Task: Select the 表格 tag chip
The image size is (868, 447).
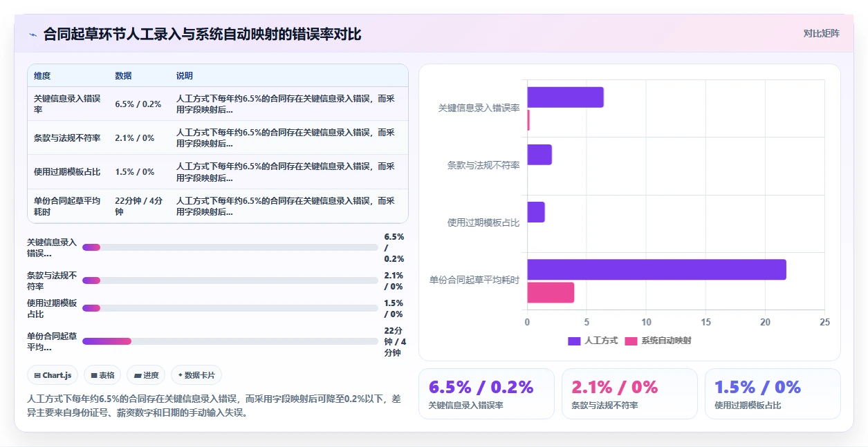Action: tap(102, 375)
